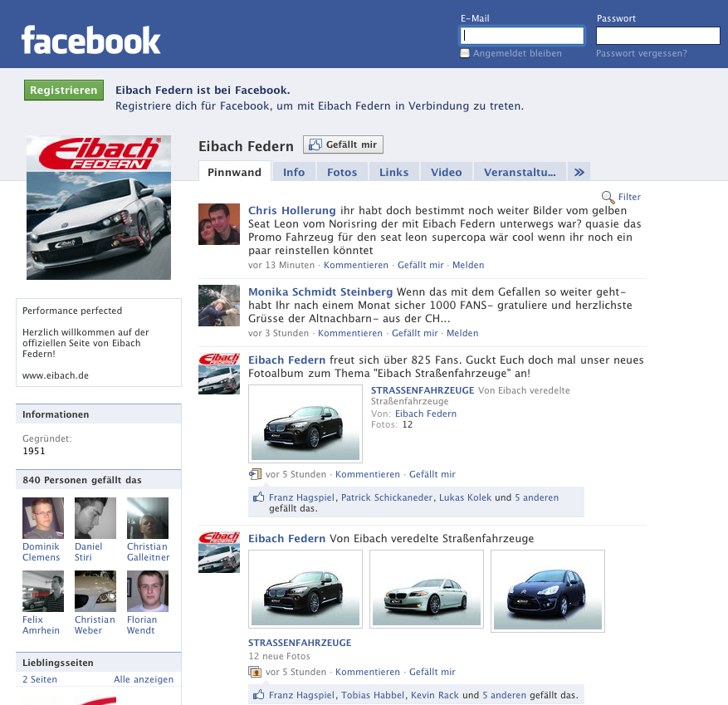Like Chris Hollerung's post via Gefällt mir
Screen dimensions: 728x705
(421, 265)
